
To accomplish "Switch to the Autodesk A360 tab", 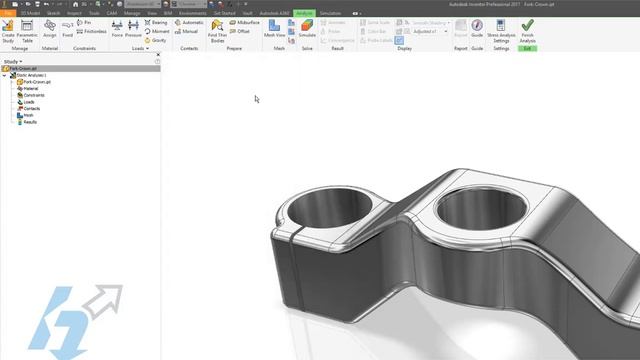I will tap(274, 13).
